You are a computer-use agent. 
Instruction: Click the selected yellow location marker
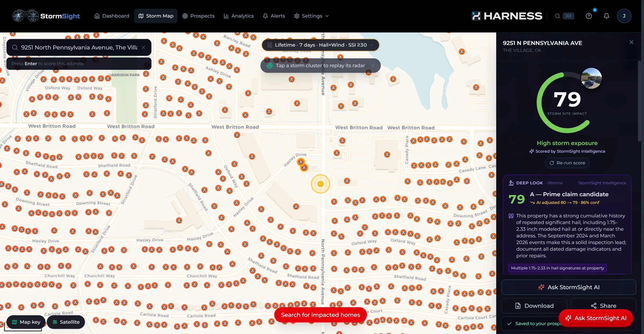point(320,184)
